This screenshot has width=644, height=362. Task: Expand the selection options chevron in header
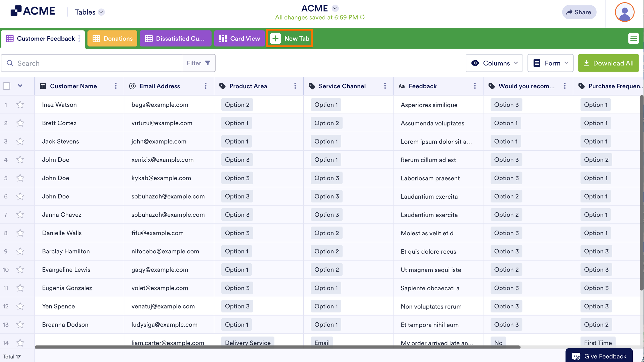point(20,86)
